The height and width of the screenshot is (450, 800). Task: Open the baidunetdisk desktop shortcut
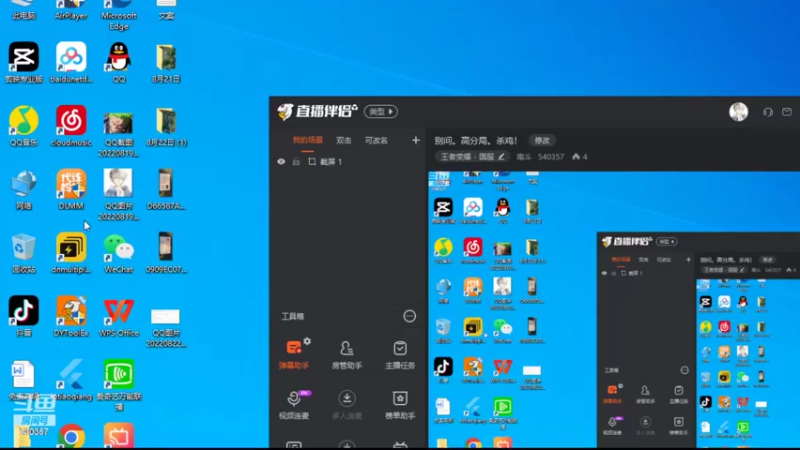coord(71,63)
